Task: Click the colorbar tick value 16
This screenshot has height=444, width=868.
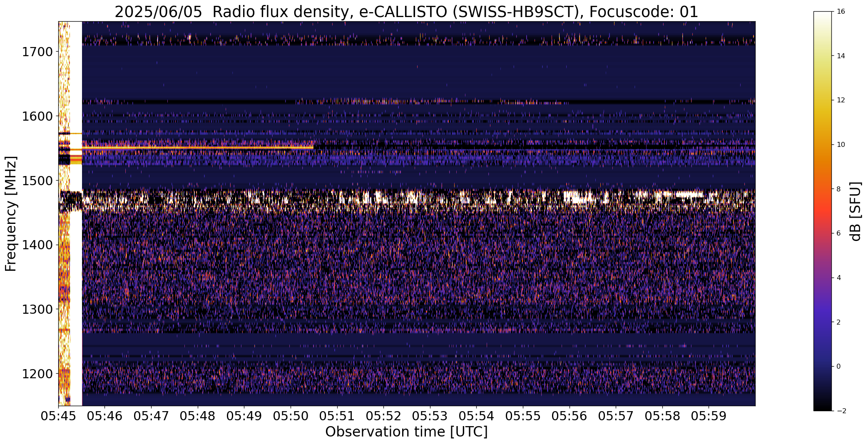Action: (x=841, y=12)
